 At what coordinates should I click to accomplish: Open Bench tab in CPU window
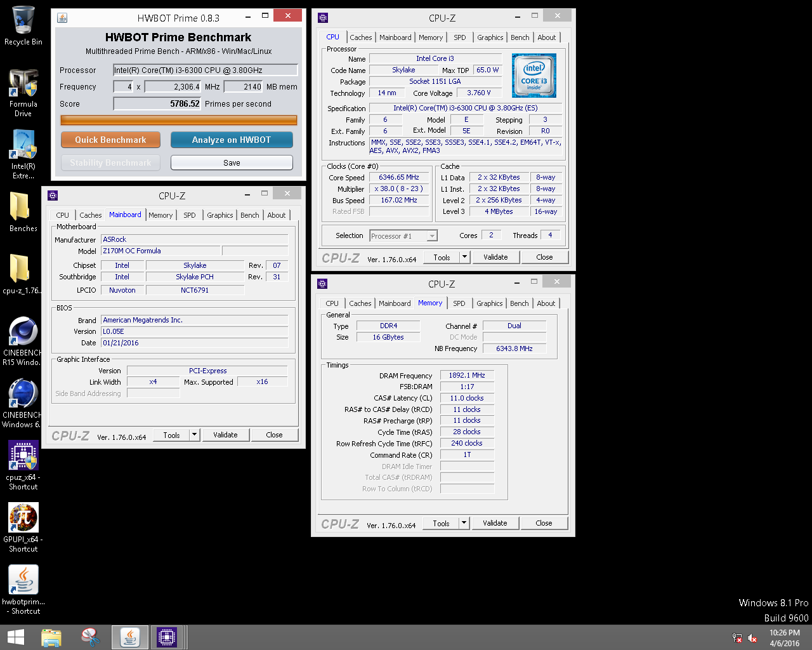click(x=520, y=37)
